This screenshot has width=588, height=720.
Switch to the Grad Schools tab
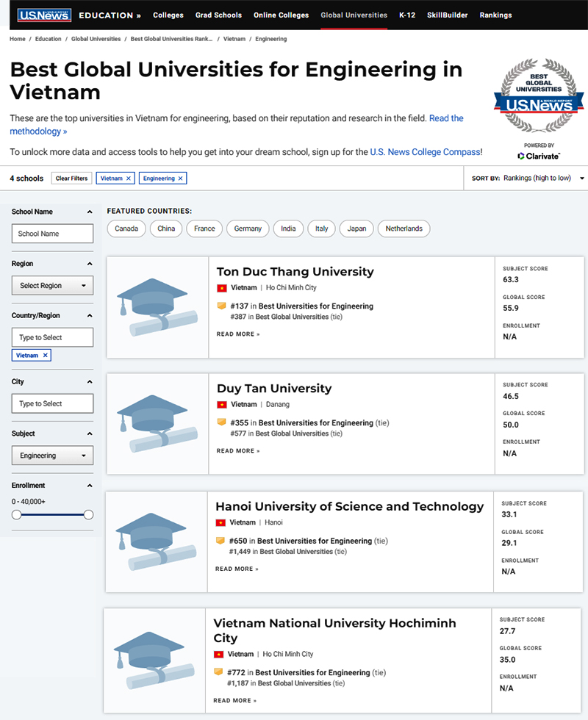(218, 15)
